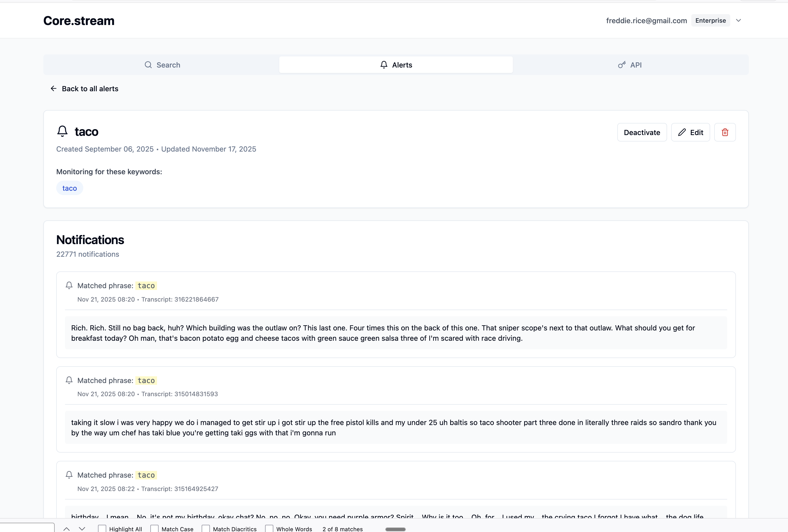Click the bell icon on the first notification card
The height and width of the screenshot is (532, 788).
point(69,286)
